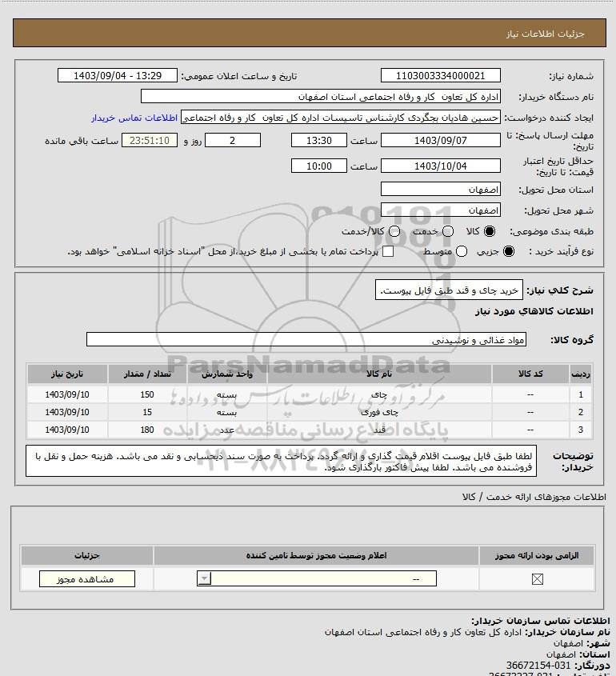616x676 pixels.
Task: Click the ردیف column header
Action: (x=581, y=374)
